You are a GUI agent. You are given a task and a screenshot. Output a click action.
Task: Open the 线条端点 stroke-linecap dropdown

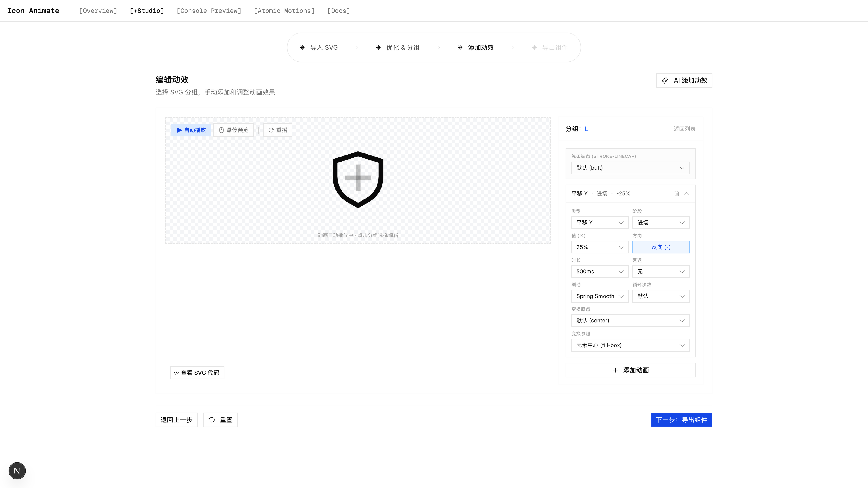[x=630, y=168]
